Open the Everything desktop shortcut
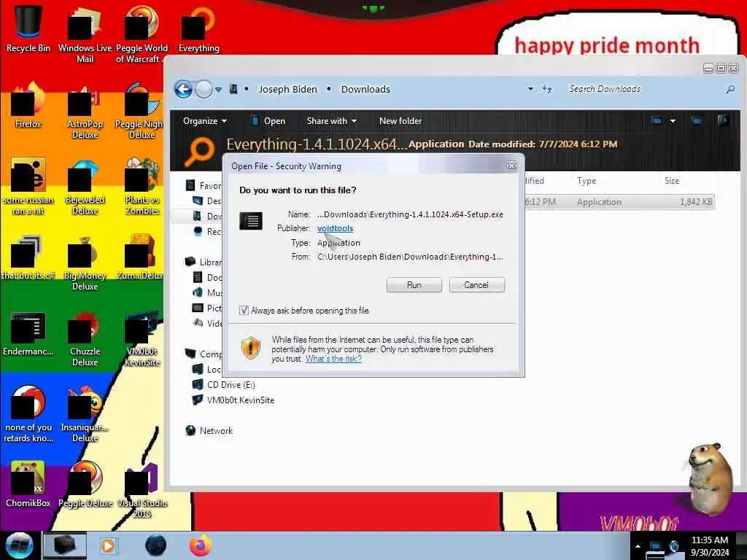This screenshot has height=560, width=747. tap(198, 29)
